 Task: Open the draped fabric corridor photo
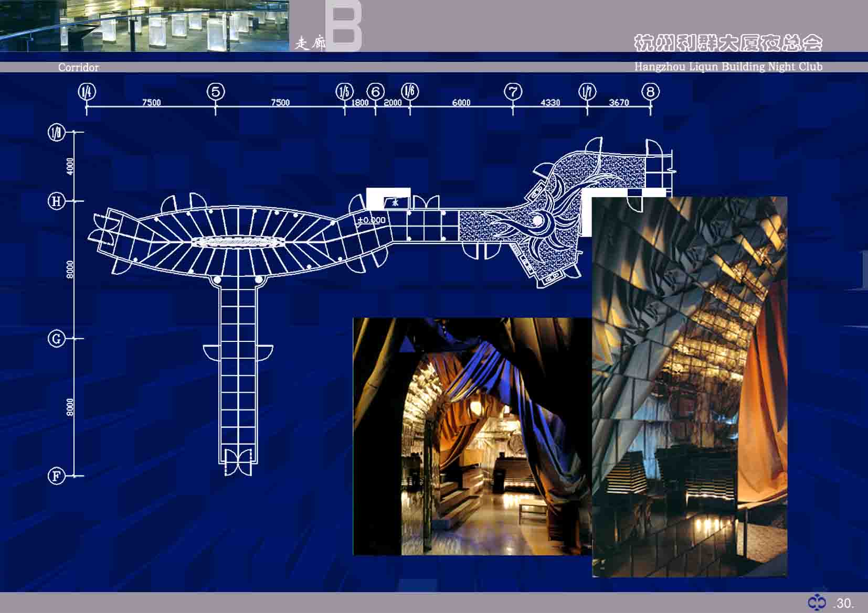472,436
